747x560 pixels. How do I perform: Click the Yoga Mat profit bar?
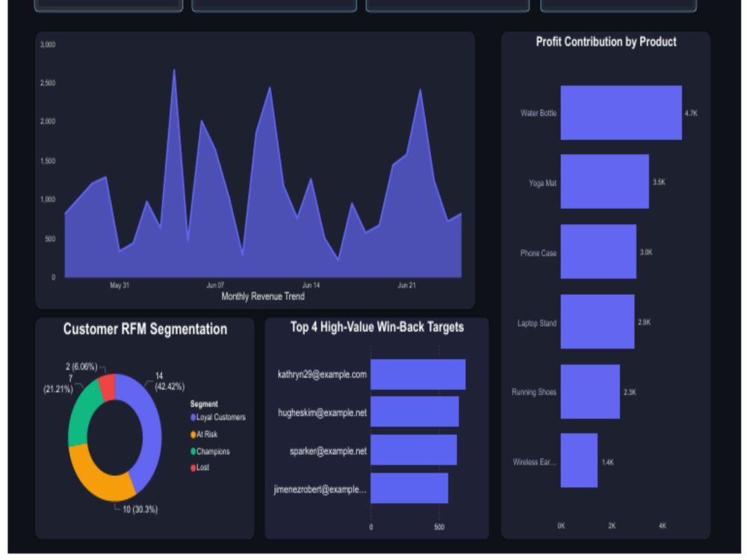tap(604, 181)
